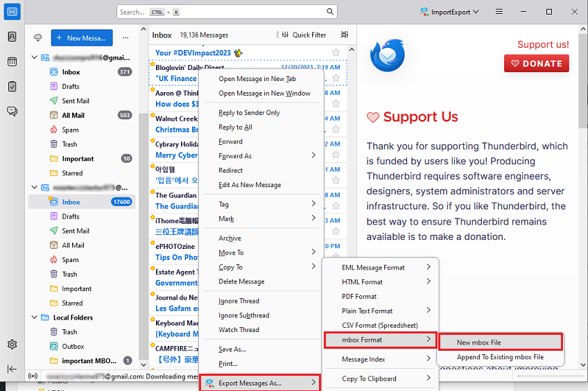Choose Print... menu item
The width and height of the screenshot is (588, 391).
(x=261, y=364)
